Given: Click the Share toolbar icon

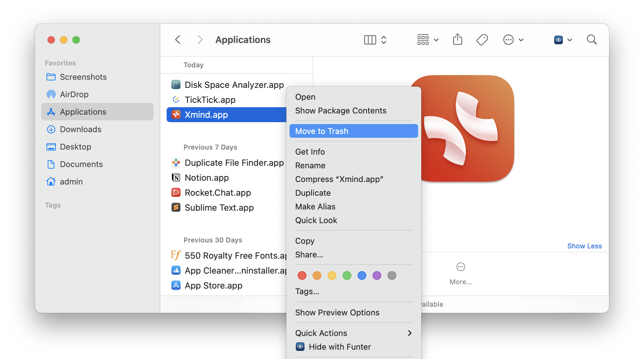Looking at the screenshot, I should (x=457, y=39).
